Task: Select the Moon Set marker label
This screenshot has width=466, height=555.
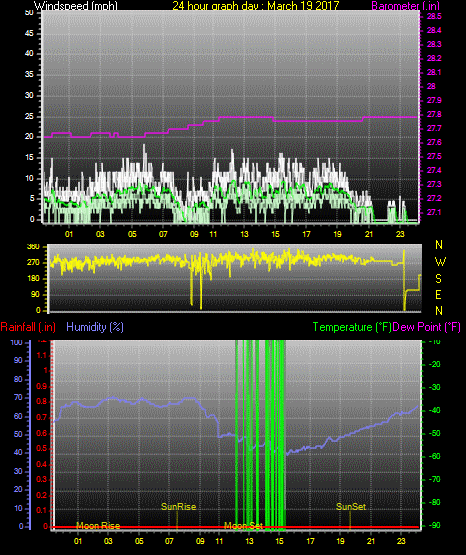Action: coord(243,526)
